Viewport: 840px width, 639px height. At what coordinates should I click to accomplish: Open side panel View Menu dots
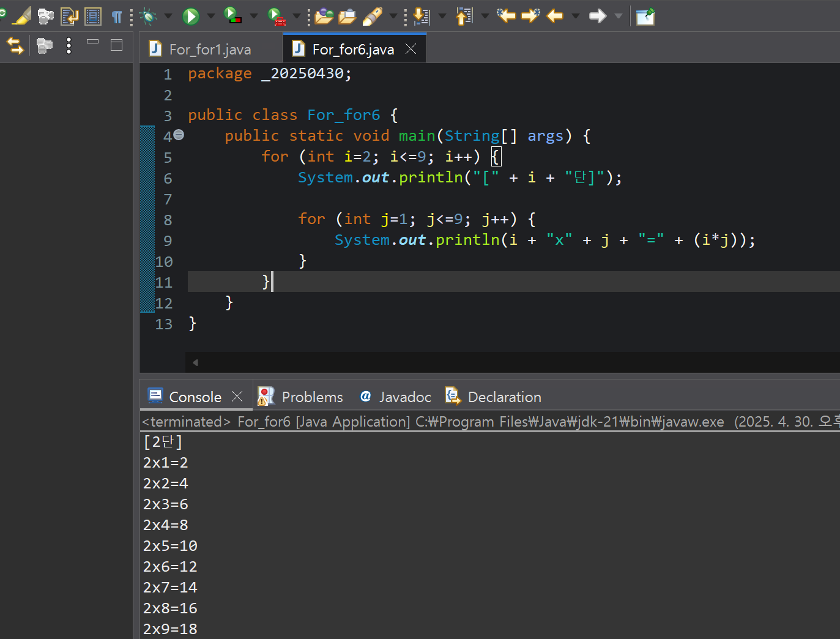point(69,45)
